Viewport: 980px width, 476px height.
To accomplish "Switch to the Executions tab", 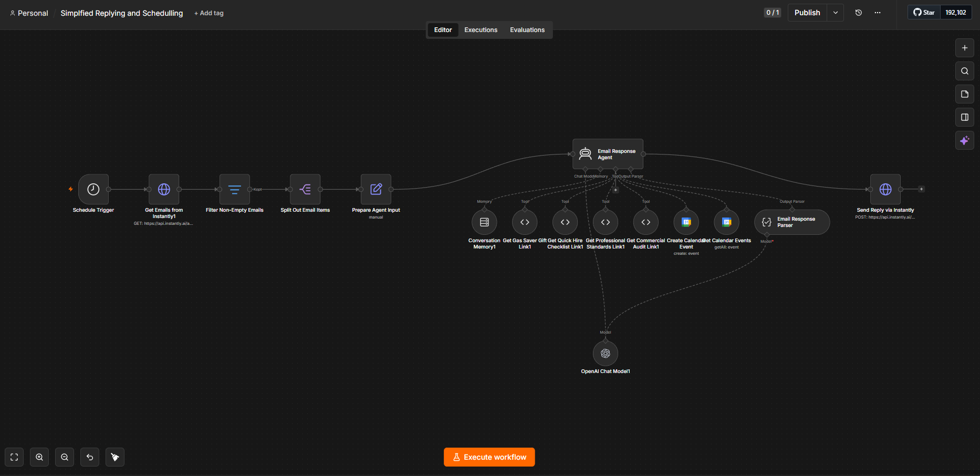I will (x=481, y=30).
